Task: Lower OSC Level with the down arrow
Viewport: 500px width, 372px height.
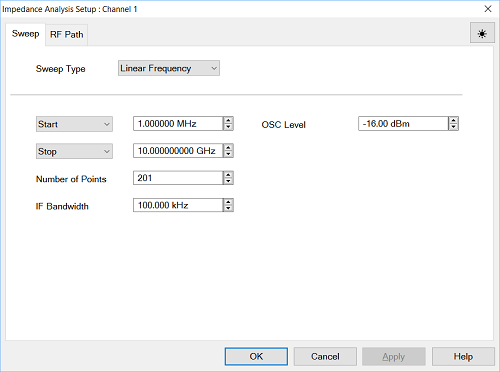Action: coord(453,127)
